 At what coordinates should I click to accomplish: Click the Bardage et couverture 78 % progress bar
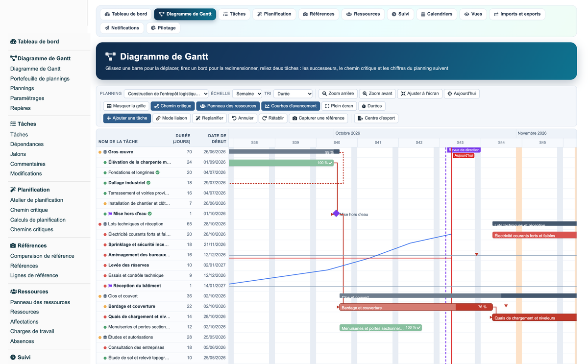coord(416,307)
